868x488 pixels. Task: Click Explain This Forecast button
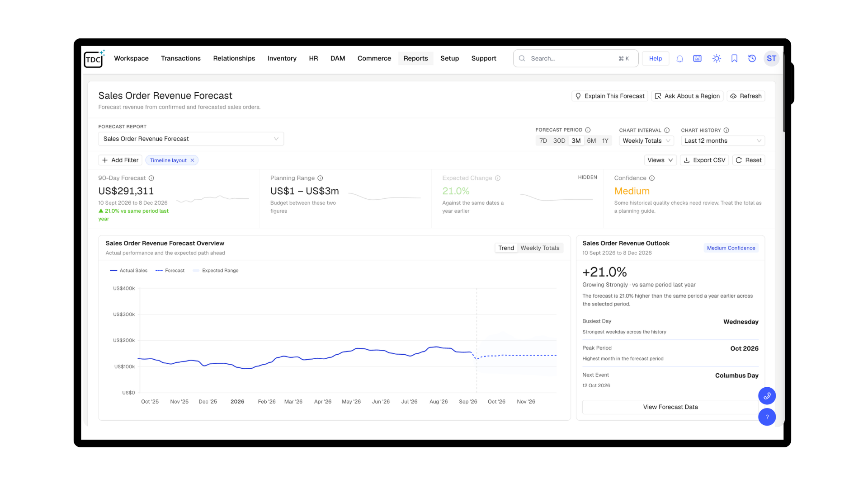tap(609, 96)
